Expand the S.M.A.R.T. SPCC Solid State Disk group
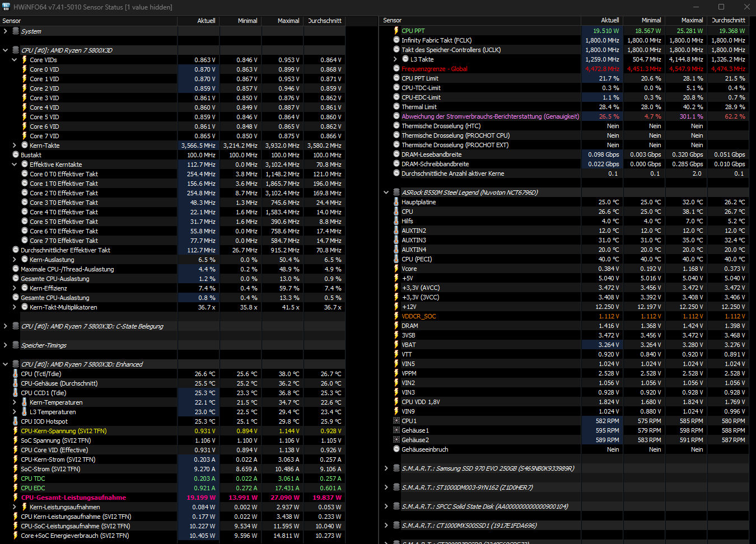 click(386, 507)
